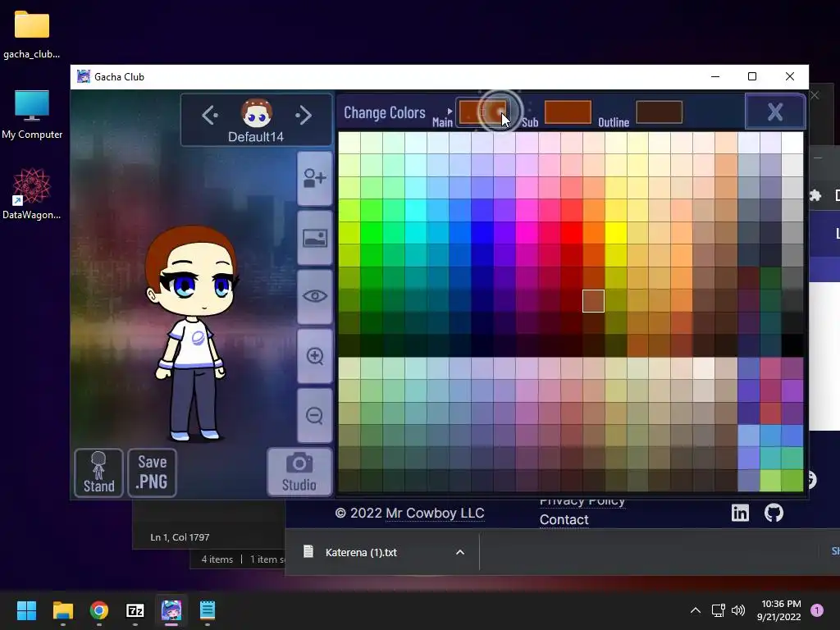Viewport: 840px width, 630px height.
Task: Pick the black swatch in palette
Action: click(x=792, y=345)
